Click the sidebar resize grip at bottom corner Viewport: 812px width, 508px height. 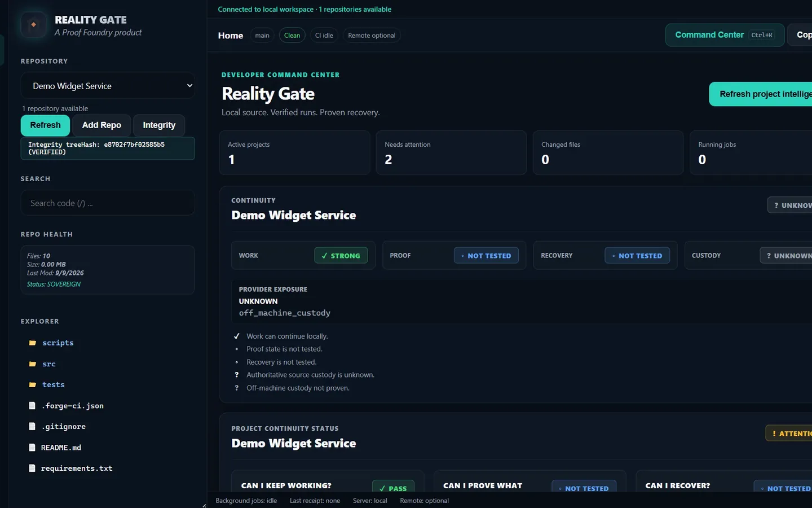pyautogui.click(x=204, y=505)
